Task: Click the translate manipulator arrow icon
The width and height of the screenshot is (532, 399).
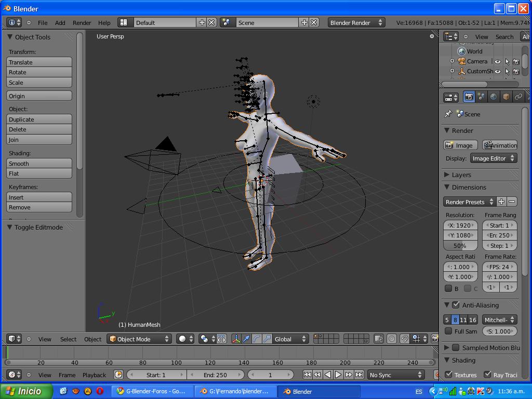Action: (x=246, y=339)
